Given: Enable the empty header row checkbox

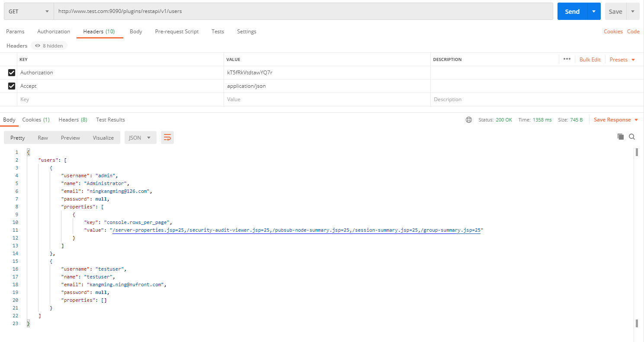Looking at the screenshot, I should [x=11, y=99].
